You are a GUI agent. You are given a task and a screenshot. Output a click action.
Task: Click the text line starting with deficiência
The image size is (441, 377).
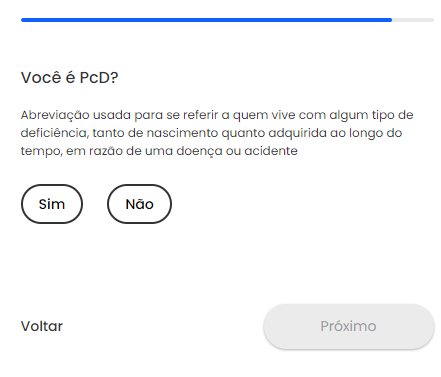[x=211, y=133]
